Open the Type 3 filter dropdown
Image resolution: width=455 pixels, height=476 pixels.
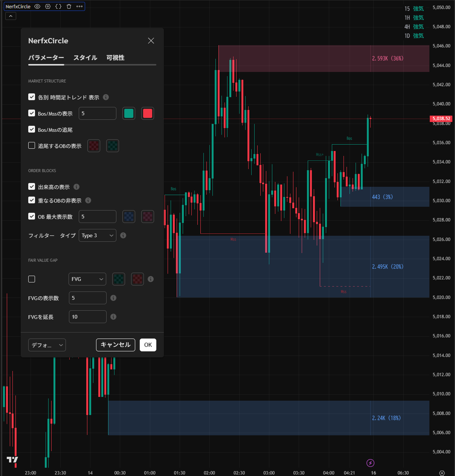point(97,235)
